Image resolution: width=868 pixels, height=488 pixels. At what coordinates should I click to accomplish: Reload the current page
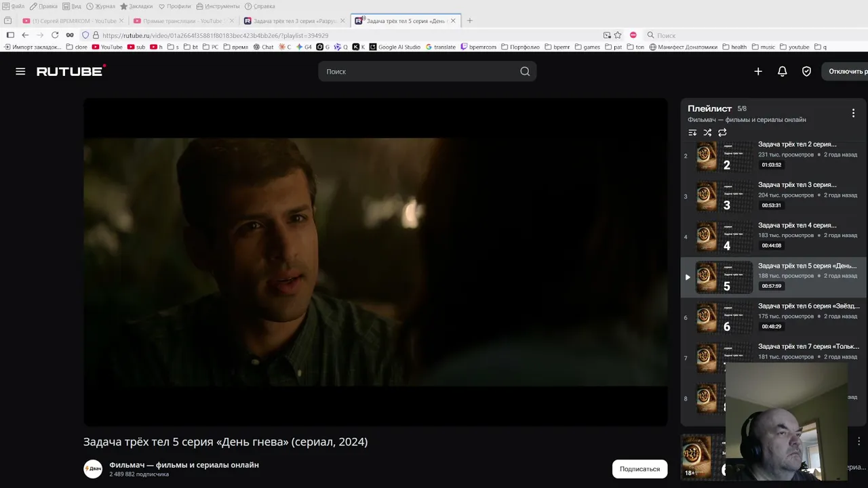(x=55, y=35)
